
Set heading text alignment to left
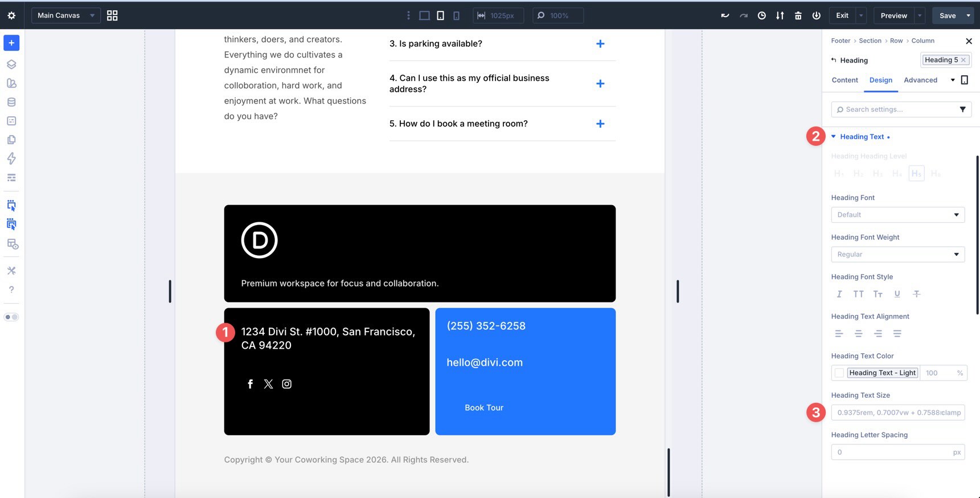click(x=839, y=333)
